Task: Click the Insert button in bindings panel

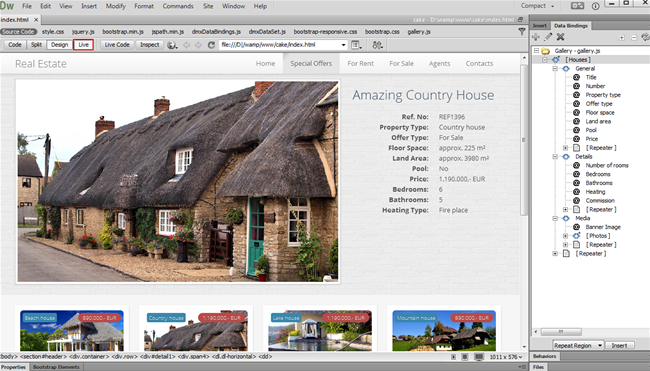Action: click(x=620, y=345)
